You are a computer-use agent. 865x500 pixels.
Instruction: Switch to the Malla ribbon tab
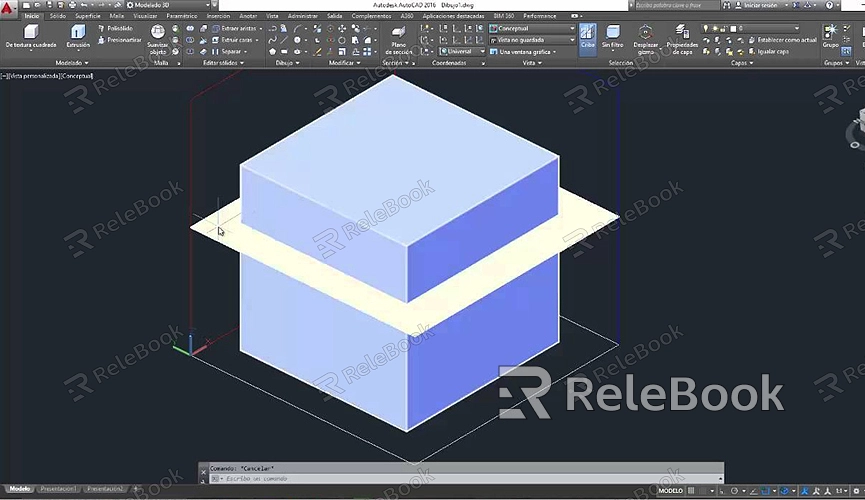pos(116,16)
